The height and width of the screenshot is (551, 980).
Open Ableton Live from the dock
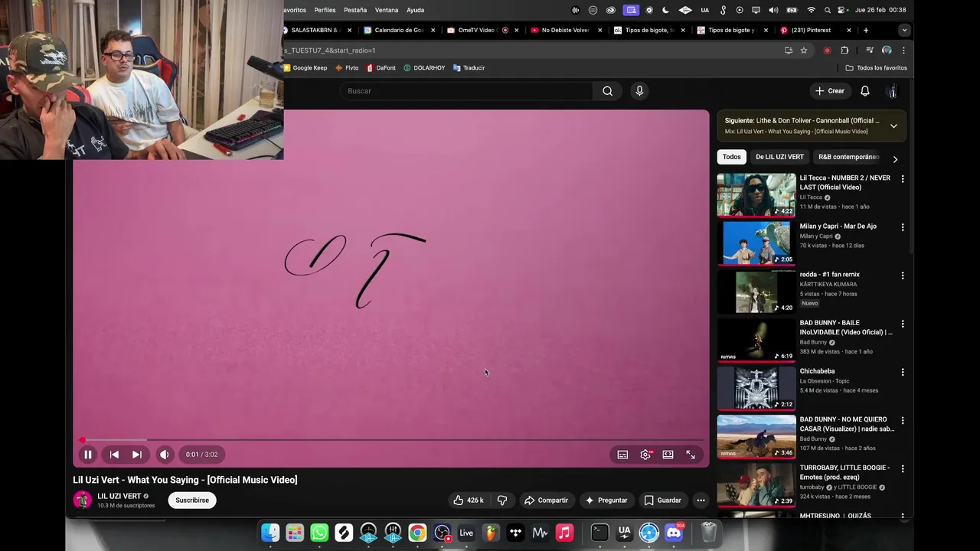466,533
